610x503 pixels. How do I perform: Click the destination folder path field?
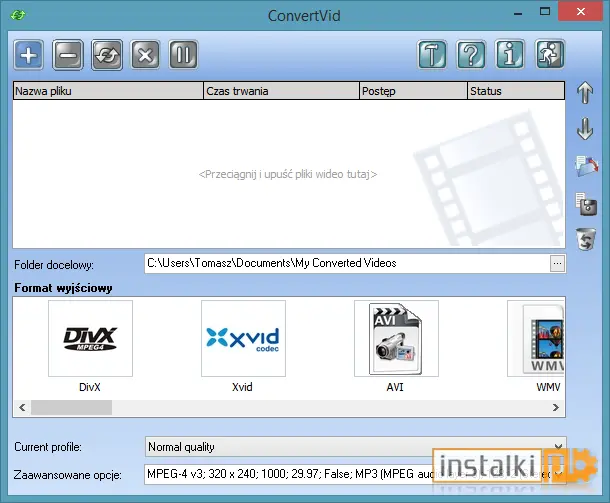point(347,263)
